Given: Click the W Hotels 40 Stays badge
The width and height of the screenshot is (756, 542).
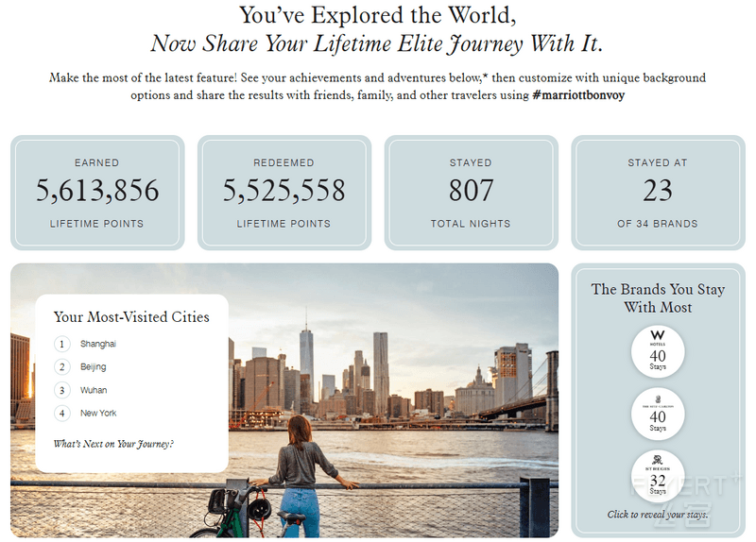Looking at the screenshot, I should point(658,351).
